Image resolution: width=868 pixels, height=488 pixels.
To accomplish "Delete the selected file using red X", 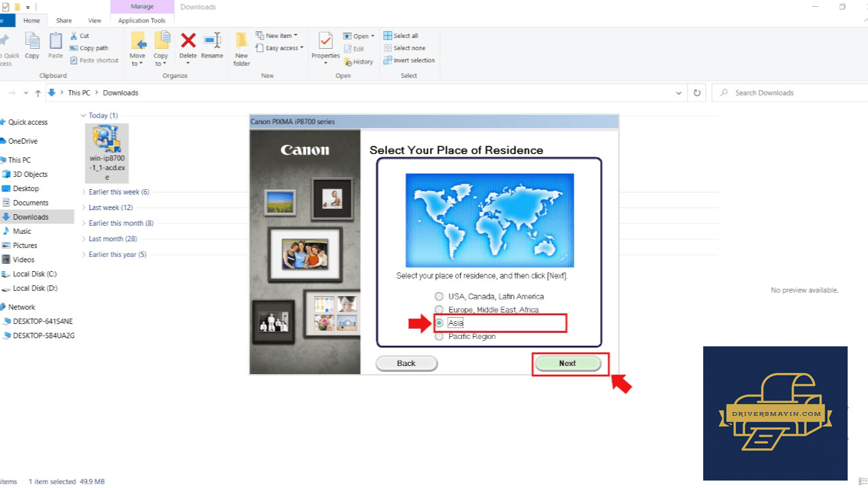I will pyautogui.click(x=188, y=46).
